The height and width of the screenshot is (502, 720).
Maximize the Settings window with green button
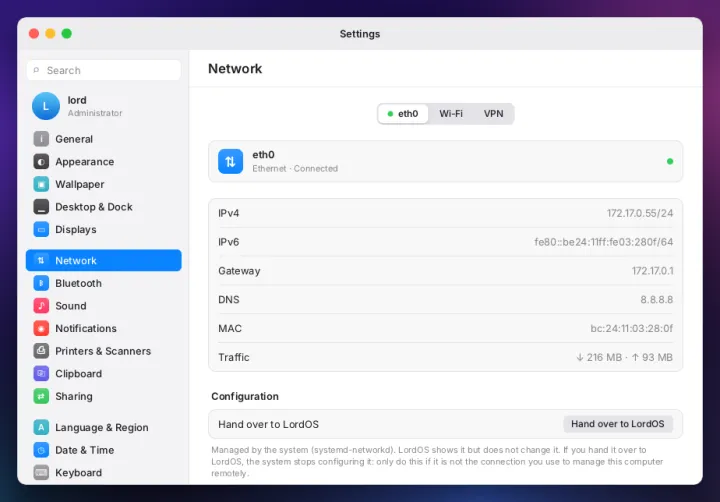pos(67,34)
